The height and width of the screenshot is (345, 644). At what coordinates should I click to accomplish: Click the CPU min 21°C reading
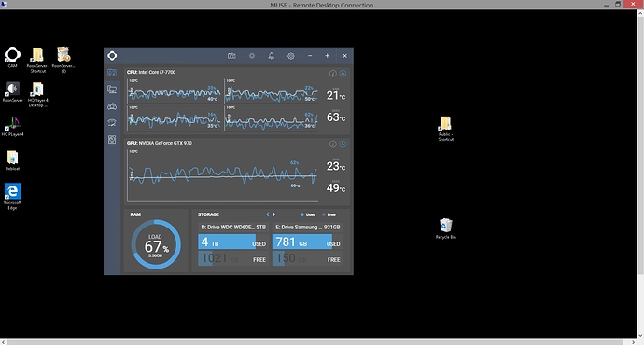pyautogui.click(x=336, y=96)
